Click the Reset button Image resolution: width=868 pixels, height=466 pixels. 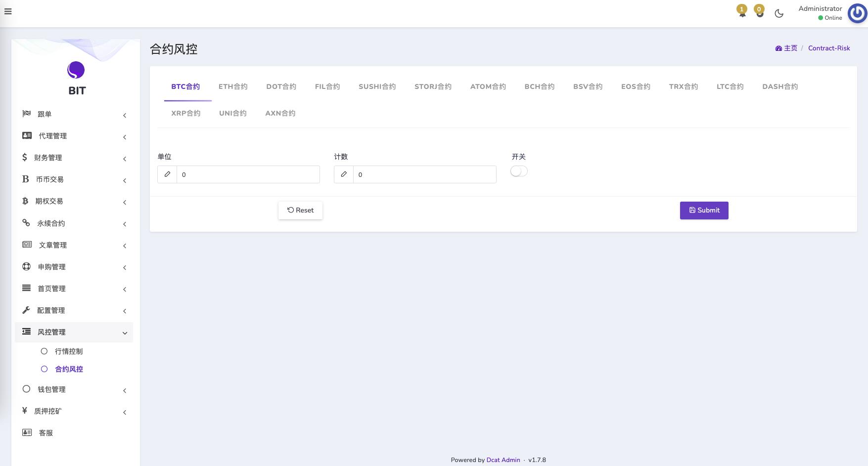[300, 211]
